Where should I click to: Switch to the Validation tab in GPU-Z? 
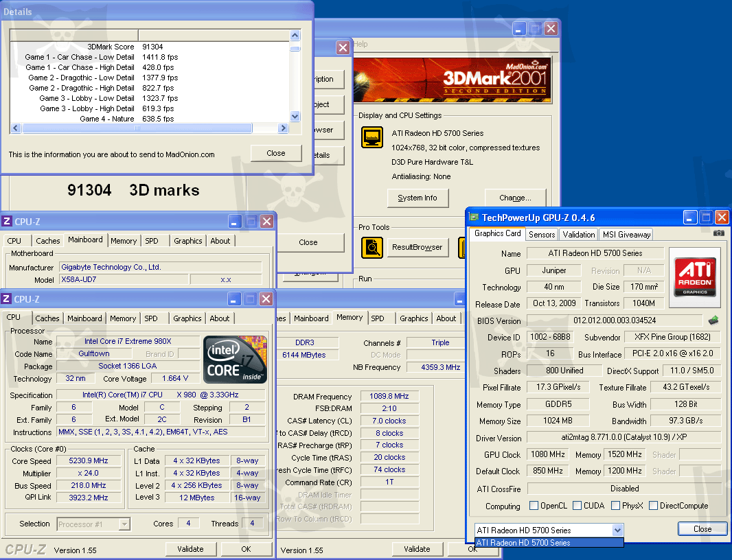[578, 234]
